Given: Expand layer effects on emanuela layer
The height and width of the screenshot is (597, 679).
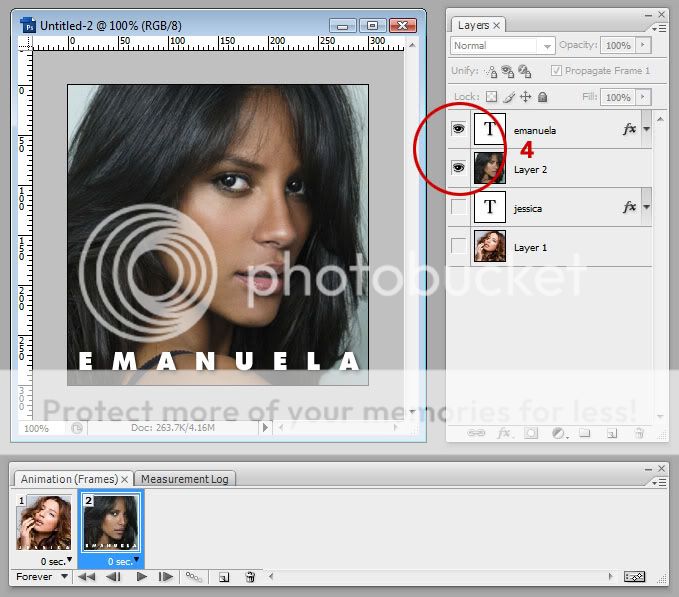Looking at the screenshot, I should 647,129.
